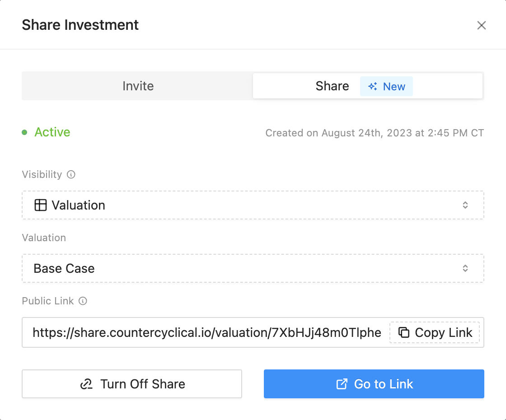Click the sparkle icon in the New badge

pos(373,87)
